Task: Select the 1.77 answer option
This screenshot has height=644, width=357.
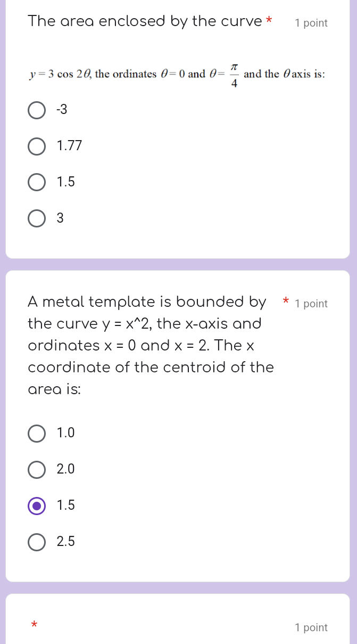Action: pos(36,146)
